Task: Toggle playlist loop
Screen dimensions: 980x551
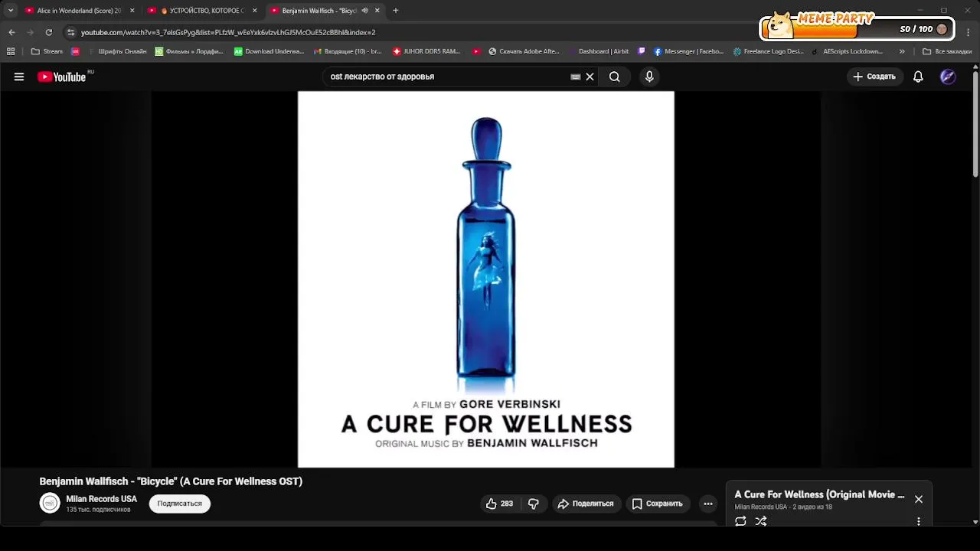Action: [740, 521]
